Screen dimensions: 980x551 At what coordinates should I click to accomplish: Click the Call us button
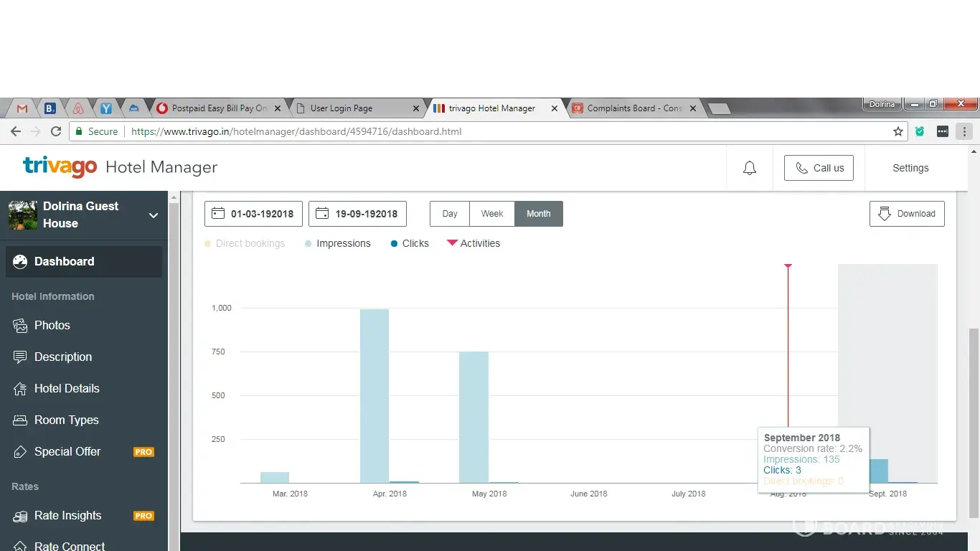(819, 168)
